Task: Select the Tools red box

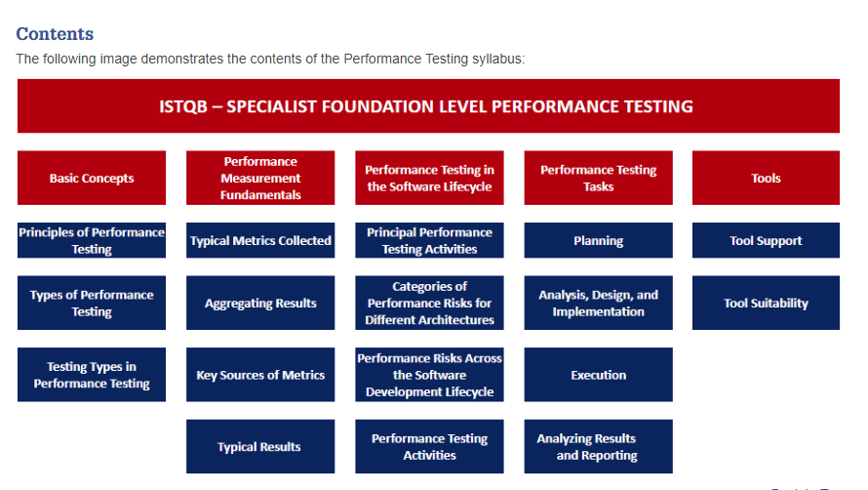Action: coord(766,178)
